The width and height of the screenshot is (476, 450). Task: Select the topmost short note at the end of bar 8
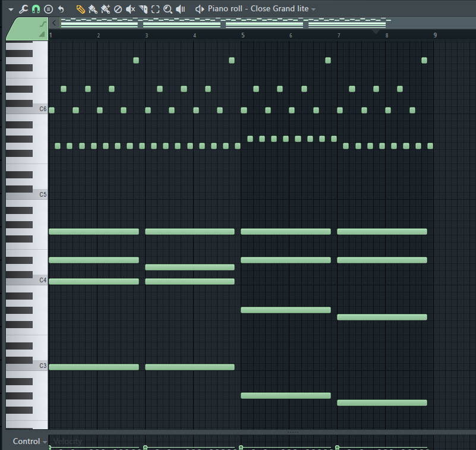pos(424,61)
